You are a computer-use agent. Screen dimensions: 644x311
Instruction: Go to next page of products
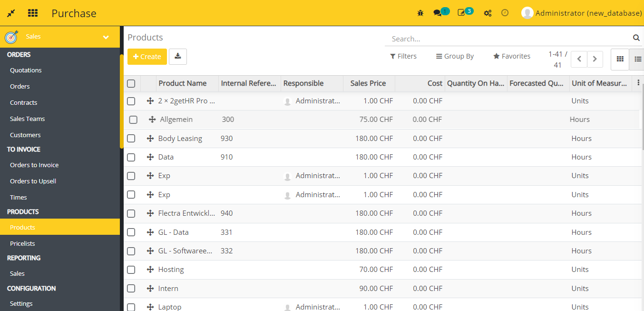point(595,59)
